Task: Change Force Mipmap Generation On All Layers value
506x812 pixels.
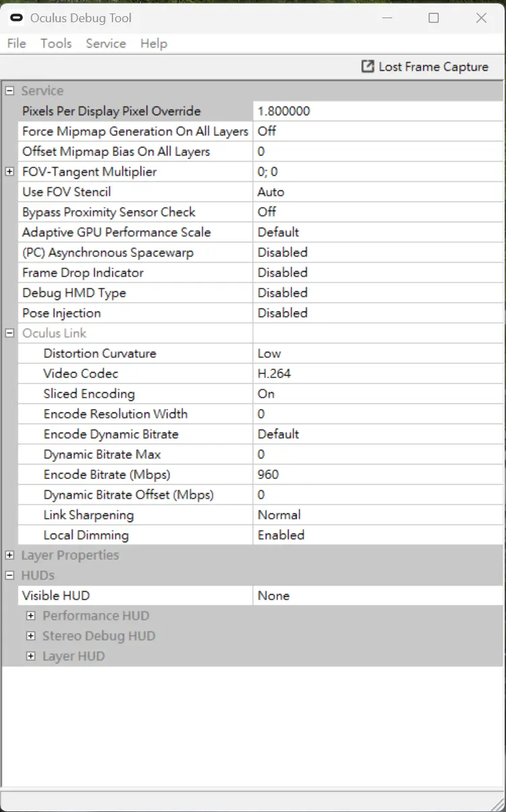Action: tap(378, 131)
